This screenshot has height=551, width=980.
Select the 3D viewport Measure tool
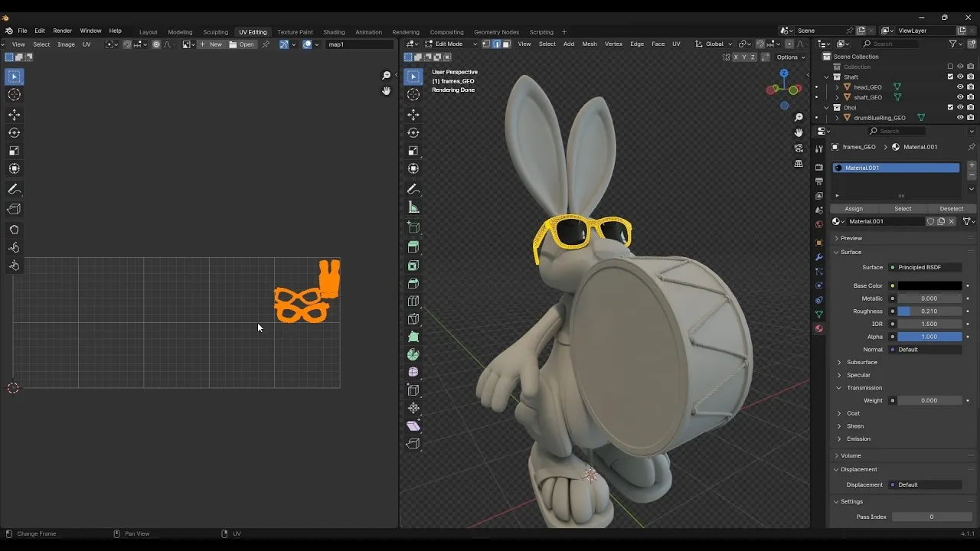(x=413, y=207)
